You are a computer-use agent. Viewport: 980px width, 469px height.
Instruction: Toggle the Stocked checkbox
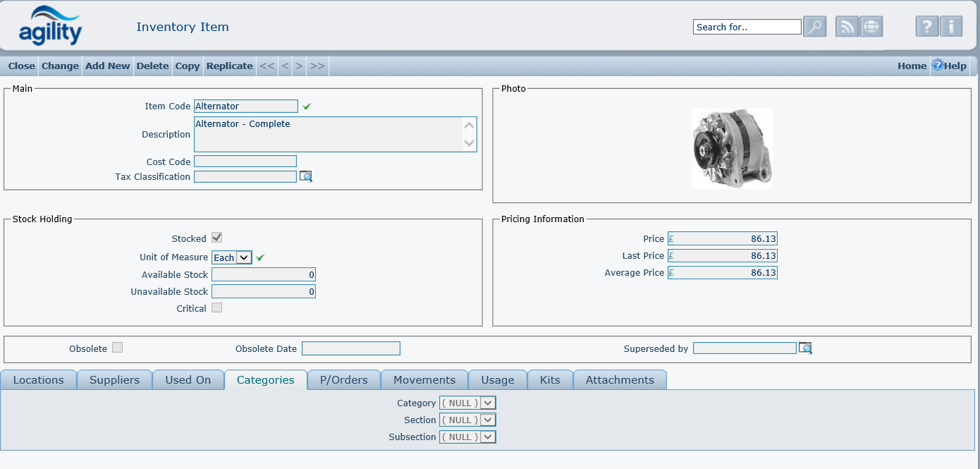tap(217, 238)
